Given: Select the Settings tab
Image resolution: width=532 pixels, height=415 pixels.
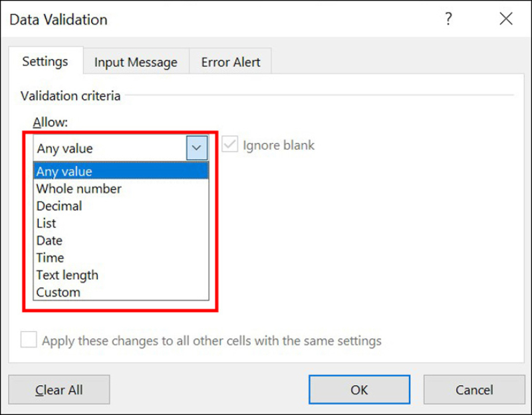Looking at the screenshot, I should click(x=45, y=61).
